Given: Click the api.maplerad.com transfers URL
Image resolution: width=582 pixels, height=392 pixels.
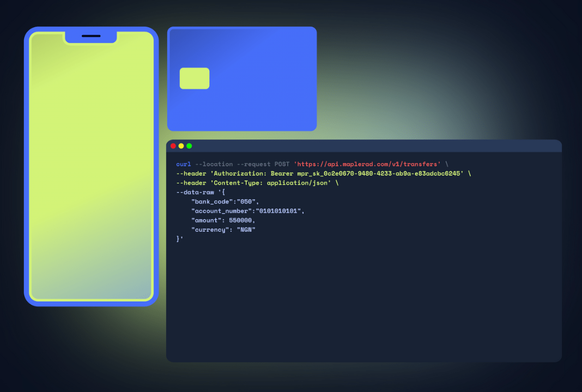Looking at the screenshot, I should (x=367, y=164).
